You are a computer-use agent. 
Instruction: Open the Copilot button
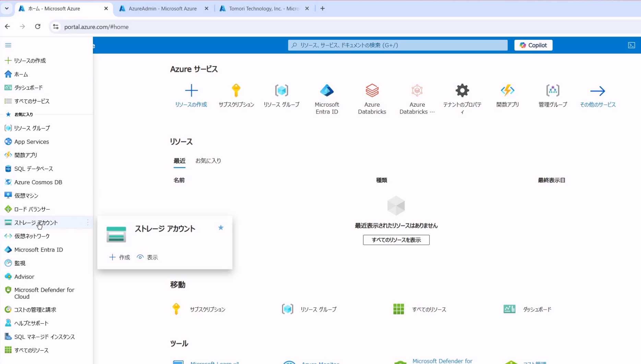click(x=533, y=45)
